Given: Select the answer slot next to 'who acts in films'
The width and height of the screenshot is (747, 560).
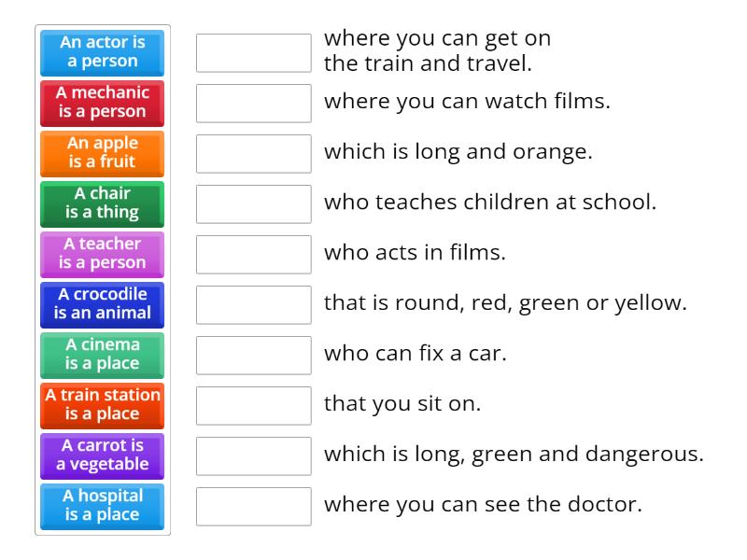Looking at the screenshot, I should click(253, 254).
